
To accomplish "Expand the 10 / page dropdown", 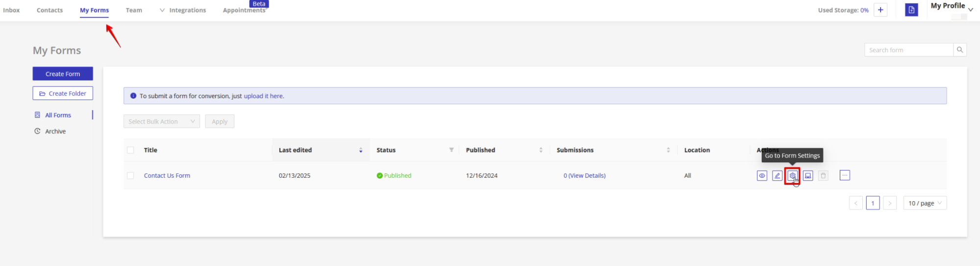I will pyautogui.click(x=925, y=203).
